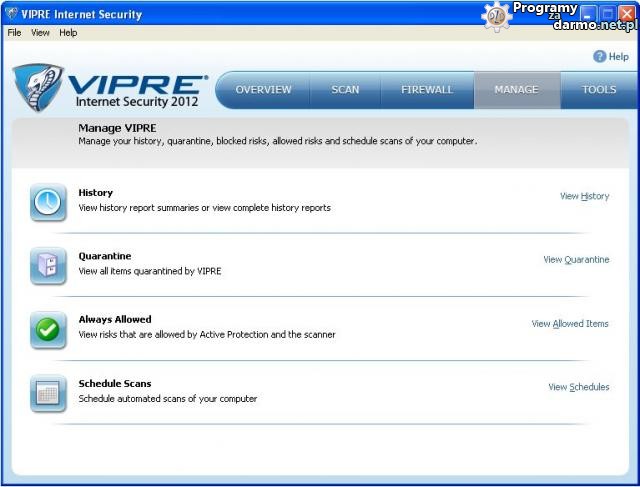Click the Quarantine cabinet icon
Image resolution: width=640 pixels, height=487 pixels.
47,266
